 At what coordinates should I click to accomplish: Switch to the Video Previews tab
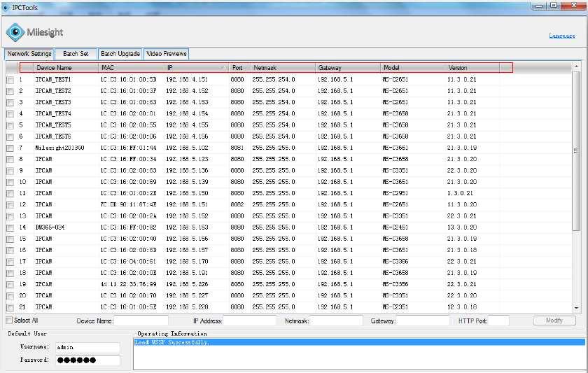[167, 54]
